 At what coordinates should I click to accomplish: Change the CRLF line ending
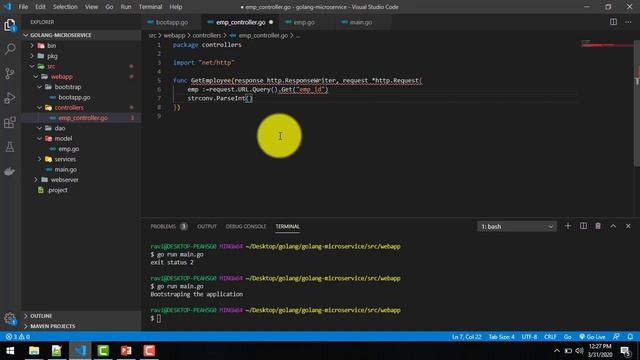(x=550, y=337)
